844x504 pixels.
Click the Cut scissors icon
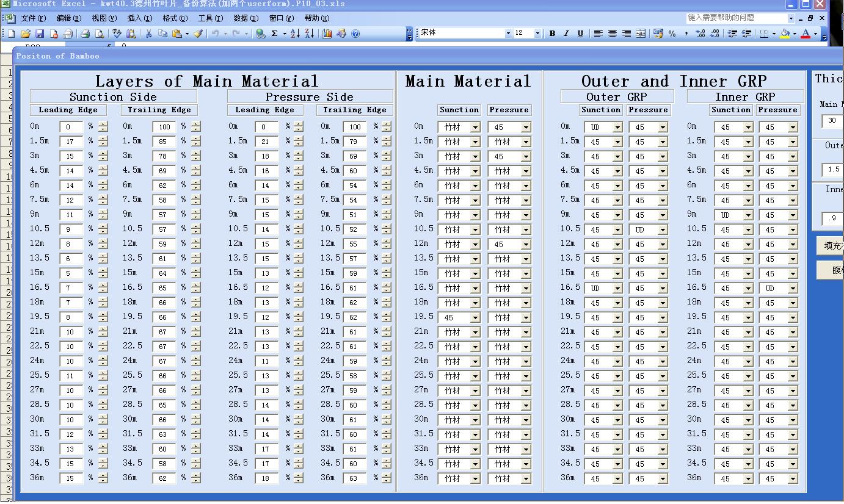pos(148,34)
